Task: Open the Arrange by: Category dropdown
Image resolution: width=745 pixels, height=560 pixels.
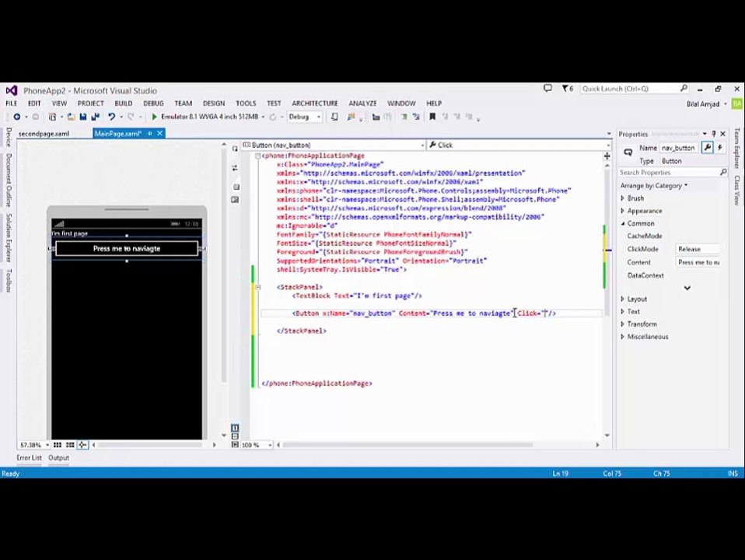Action: tap(654, 186)
